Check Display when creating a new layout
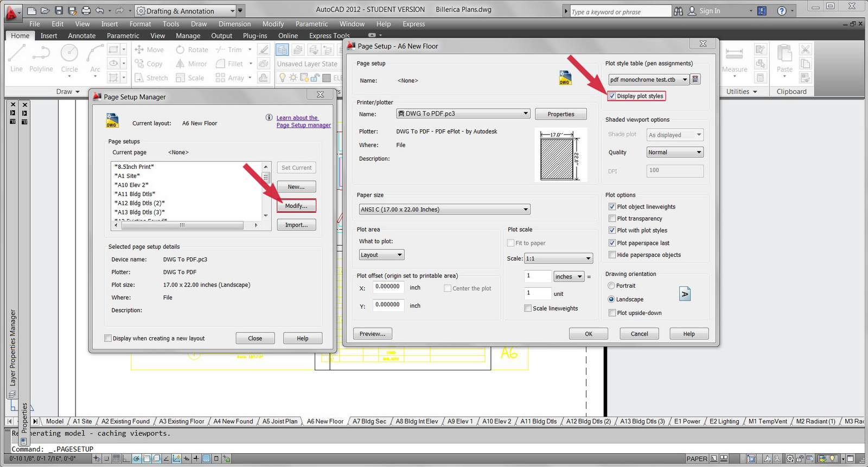 coord(108,338)
